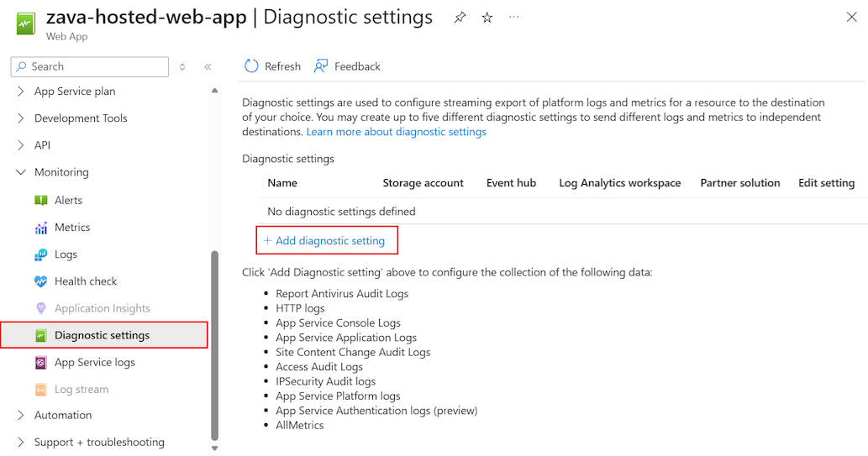Open App Service logs menu item

(x=95, y=363)
